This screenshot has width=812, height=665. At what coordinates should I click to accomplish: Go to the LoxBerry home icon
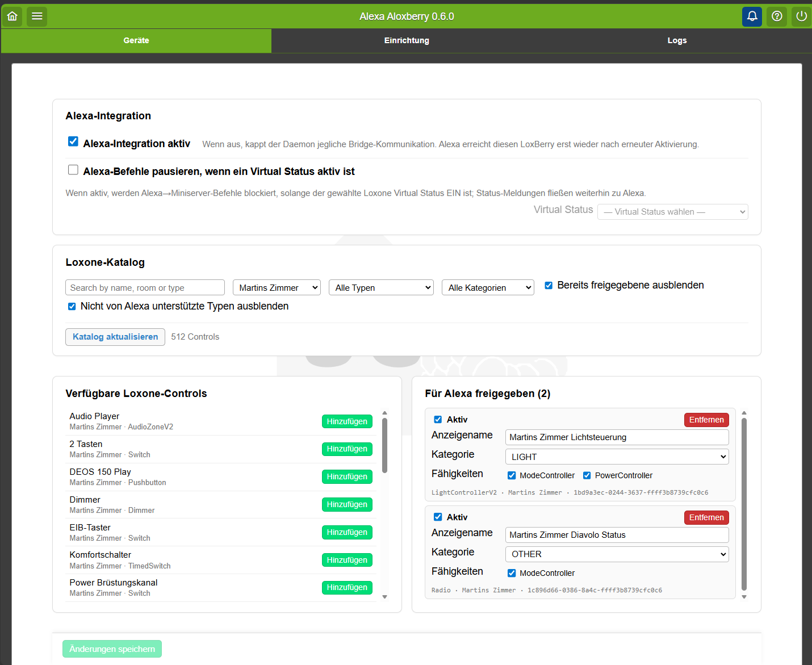click(12, 16)
